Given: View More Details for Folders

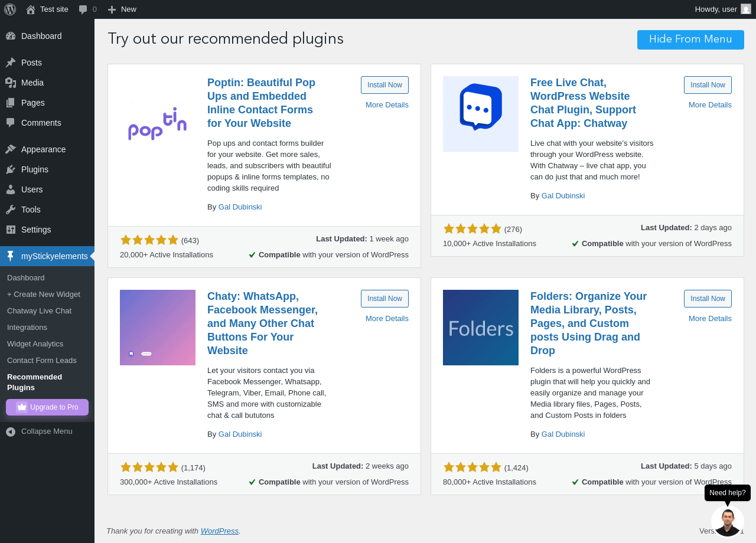Looking at the screenshot, I should [x=710, y=319].
